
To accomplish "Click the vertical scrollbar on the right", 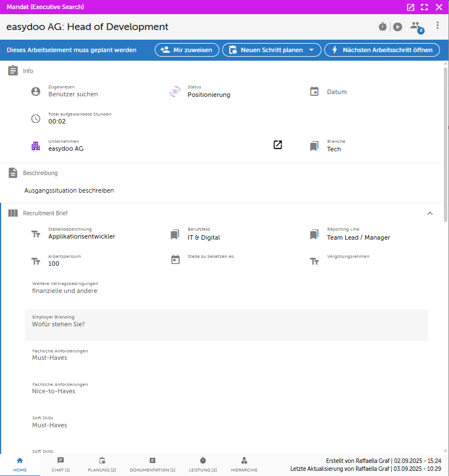I will coord(446,142).
